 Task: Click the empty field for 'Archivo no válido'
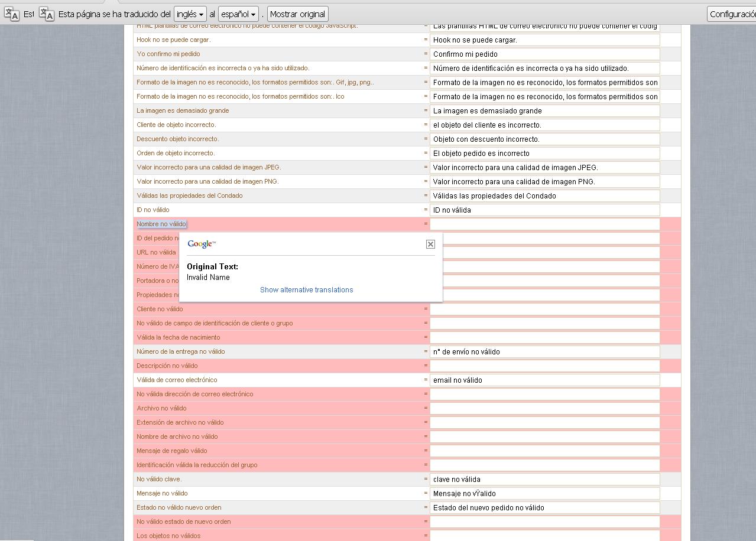[544, 408]
